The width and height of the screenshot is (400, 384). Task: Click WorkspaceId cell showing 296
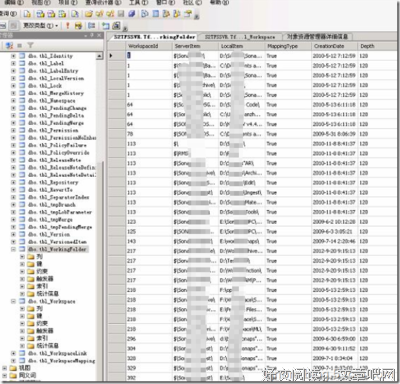tap(149, 339)
